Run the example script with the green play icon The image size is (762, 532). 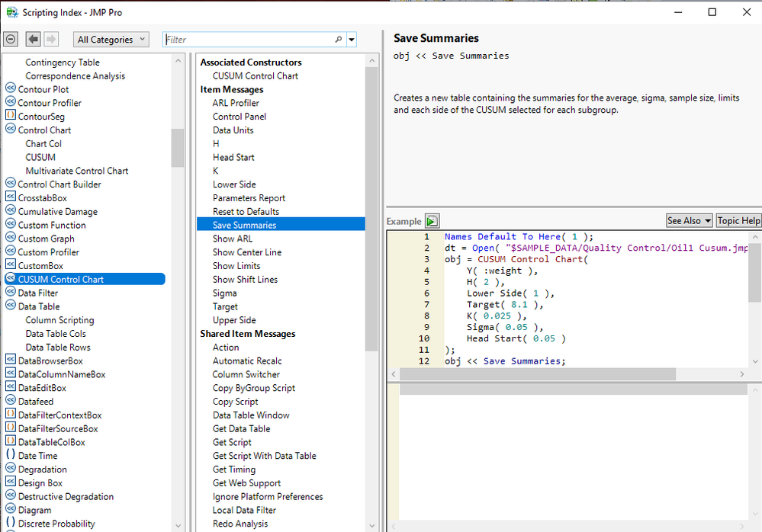coord(432,221)
